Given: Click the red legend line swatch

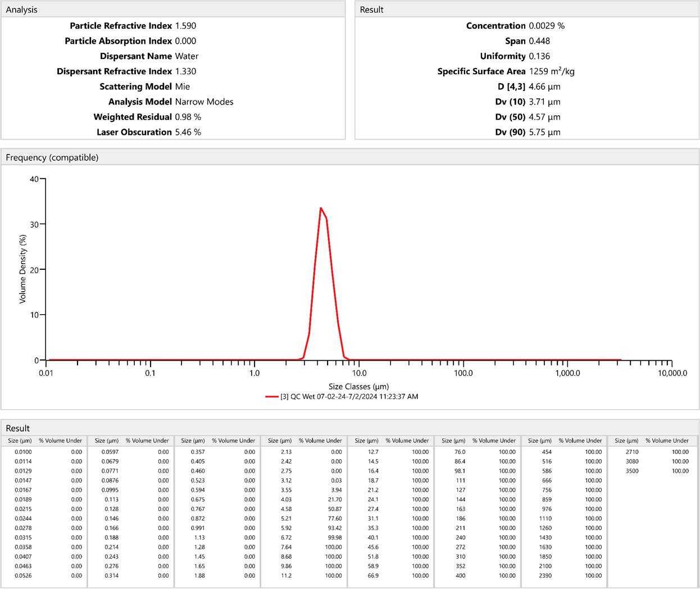Looking at the screenshot, I should pyautogui.click(x=271, y=397).
